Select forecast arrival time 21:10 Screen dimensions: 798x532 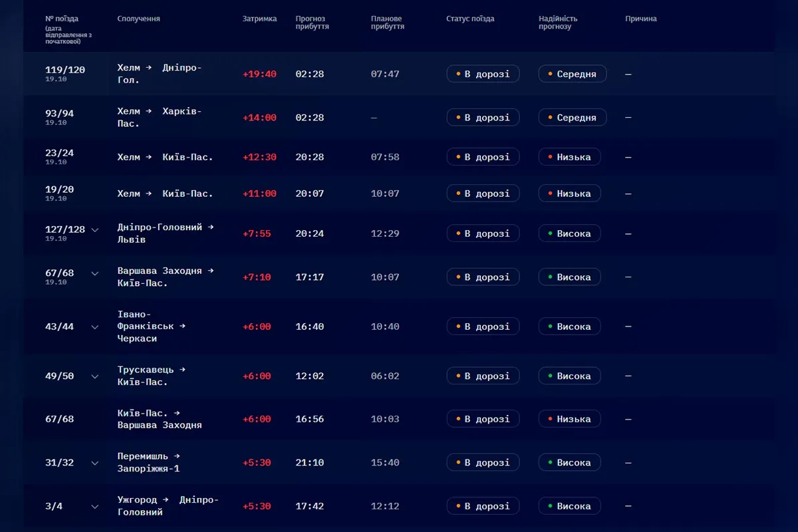(310, 463)
